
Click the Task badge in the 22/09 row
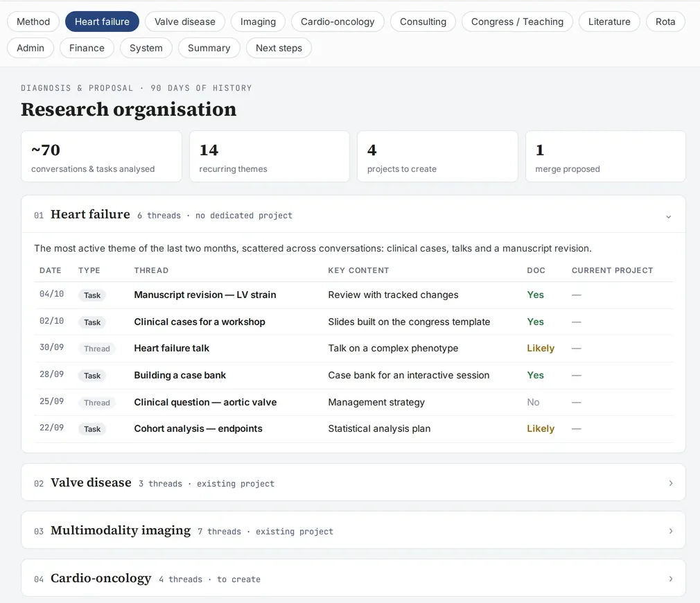coord(92,429)
